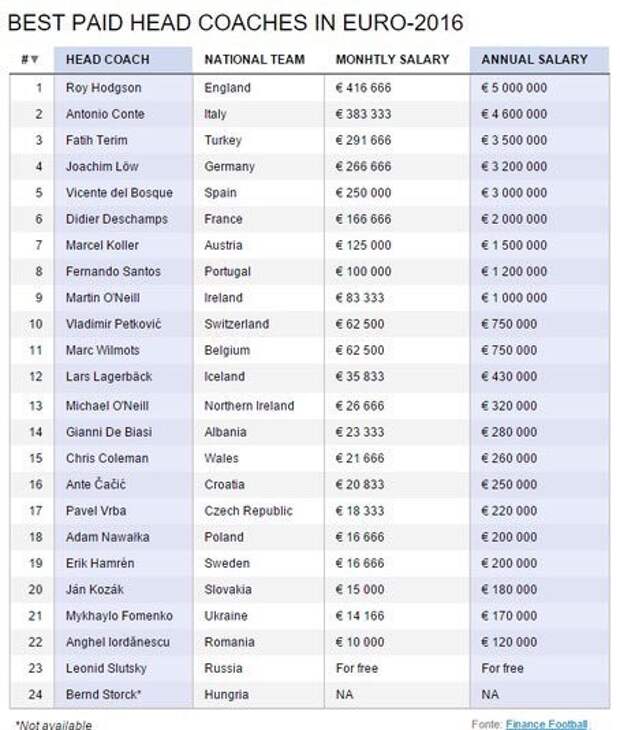The height and width of the screenshot is (730, 620).
Task: Sort table by HEAD COACH column header
Action: tap(108, 60)
